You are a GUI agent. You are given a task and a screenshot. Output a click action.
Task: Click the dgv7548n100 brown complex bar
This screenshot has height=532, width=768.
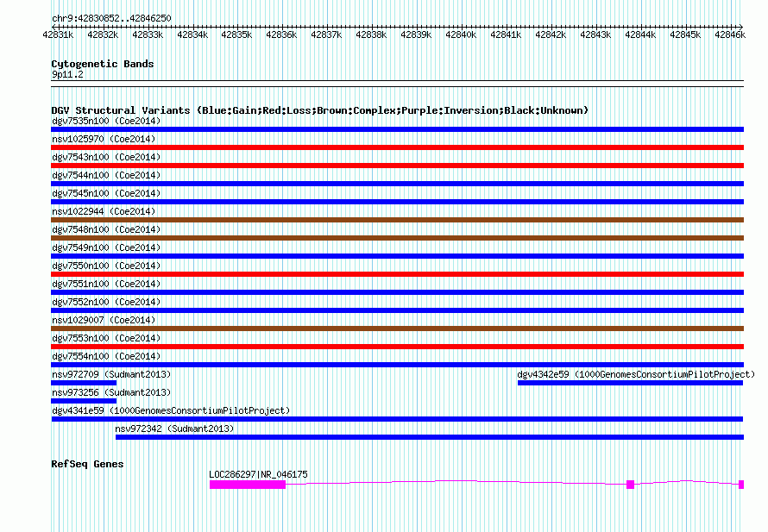397,238
